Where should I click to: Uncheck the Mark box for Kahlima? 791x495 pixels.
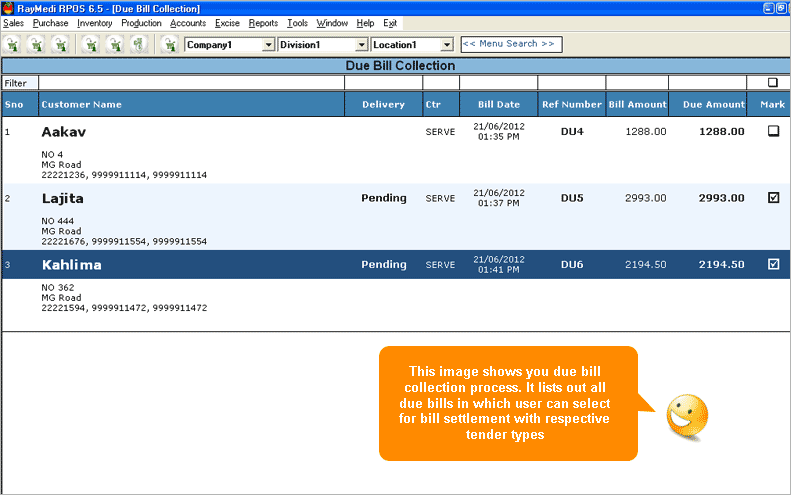point(773,265)
